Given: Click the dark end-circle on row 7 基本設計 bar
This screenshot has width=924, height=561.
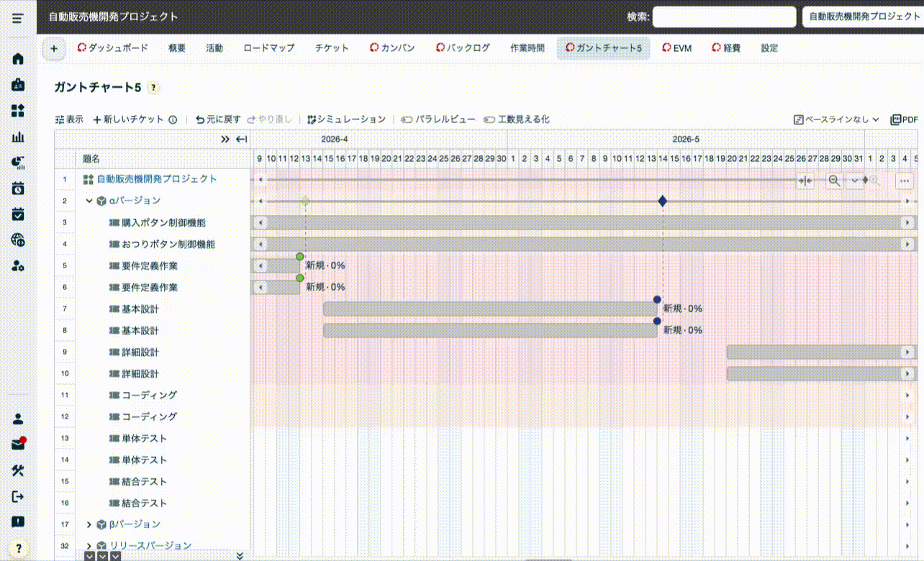Looking at the screenshot, I should pos(657,300).
